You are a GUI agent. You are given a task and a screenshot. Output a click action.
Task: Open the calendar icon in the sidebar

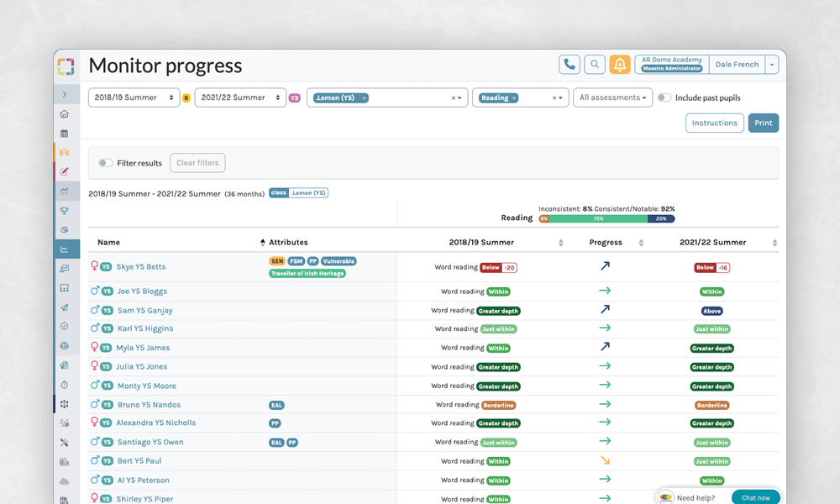click(65, 134)
